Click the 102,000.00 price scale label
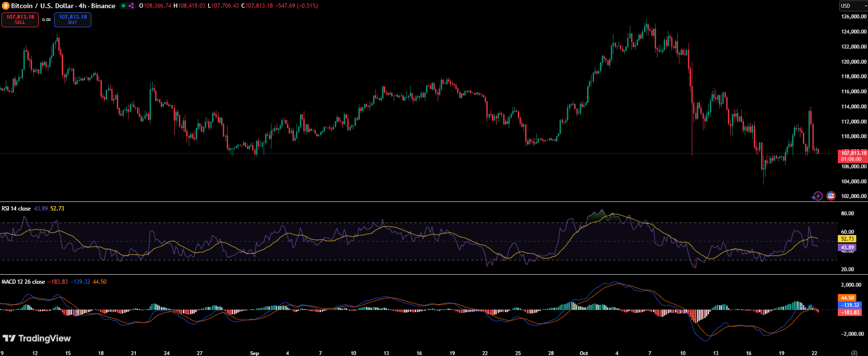Viewport: 868px width, 356px height. (x=854, y=196)
